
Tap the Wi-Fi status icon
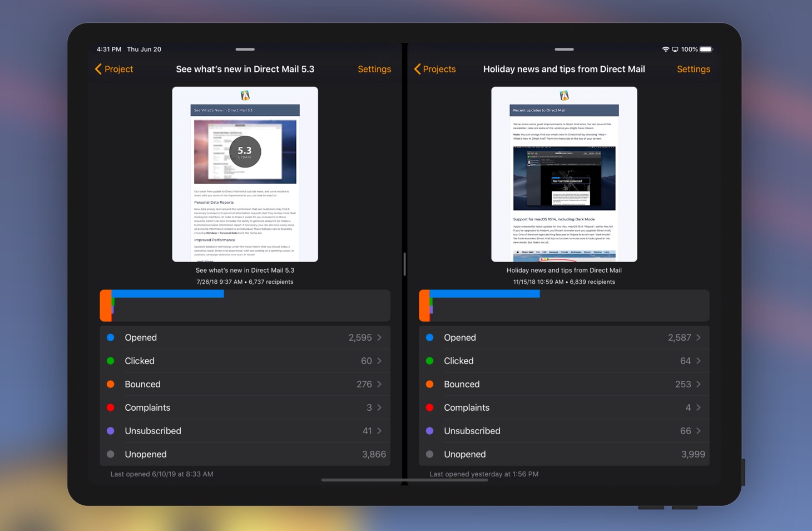click(665, 50)
